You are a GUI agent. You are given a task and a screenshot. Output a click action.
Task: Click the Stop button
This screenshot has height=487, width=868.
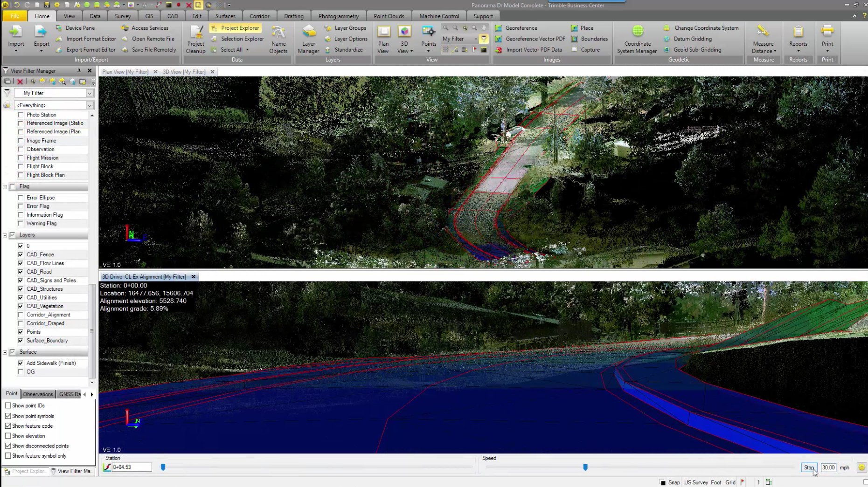coord(809,467)
